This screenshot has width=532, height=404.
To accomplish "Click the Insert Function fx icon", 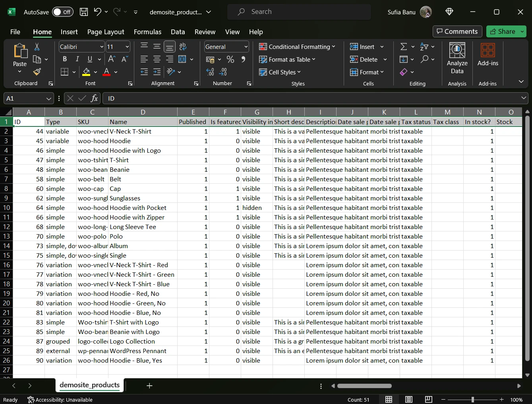I will click(x=94, y=98).
